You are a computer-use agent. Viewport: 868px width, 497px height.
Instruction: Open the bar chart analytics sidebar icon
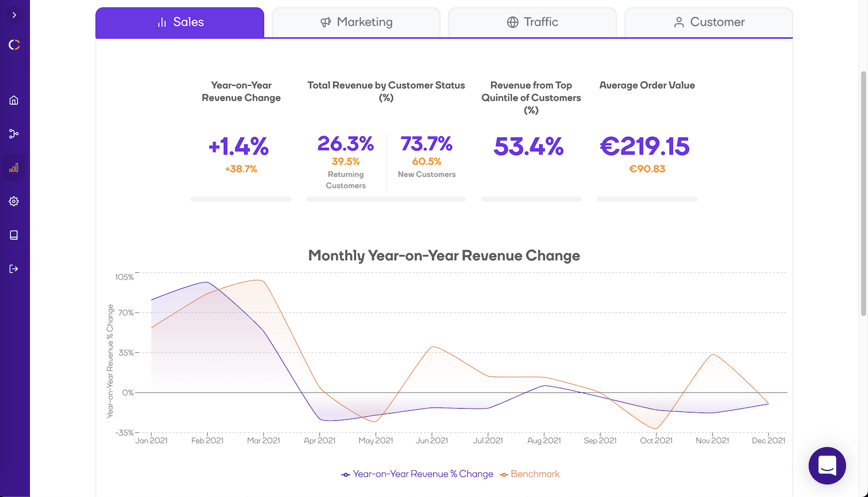14,168
